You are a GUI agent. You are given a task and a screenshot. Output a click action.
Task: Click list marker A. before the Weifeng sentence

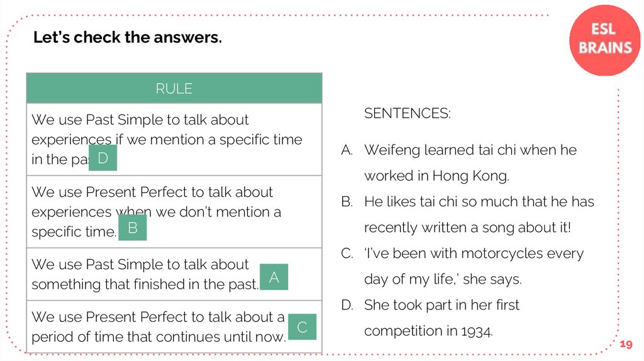347,150
